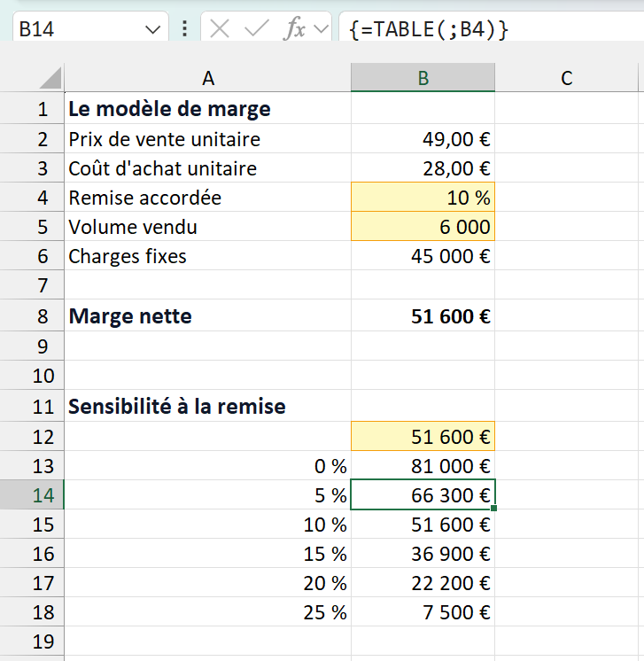This screenshot has height=661, width=644.
Task: Select column A header
Action: (x=208, y=78)
